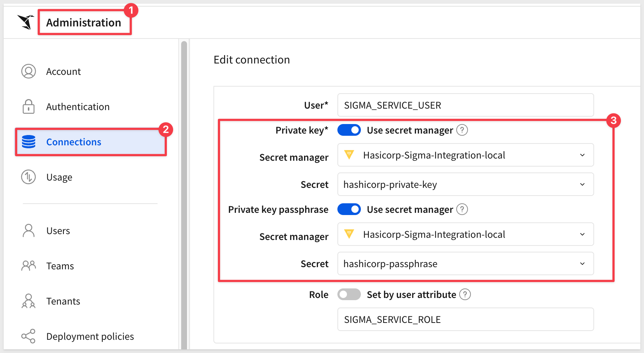Open the Account section icon

pos(29,71)
